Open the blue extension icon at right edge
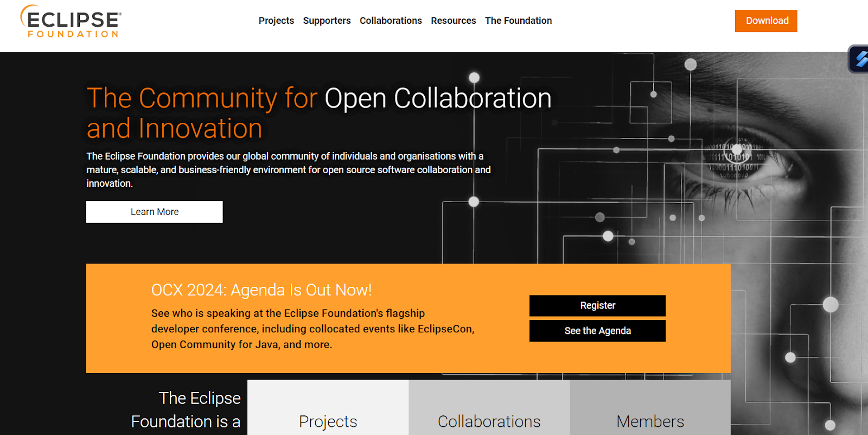Viewport: 868px width, 435px height. click(860, 59)
